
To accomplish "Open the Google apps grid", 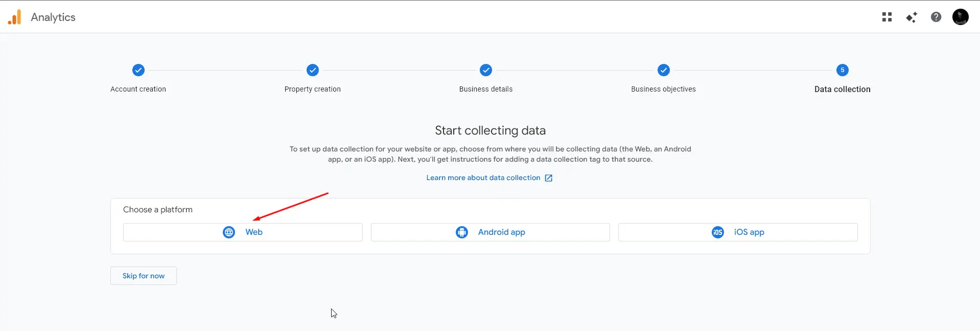I will pyautogui.click(x=887, y=17).
